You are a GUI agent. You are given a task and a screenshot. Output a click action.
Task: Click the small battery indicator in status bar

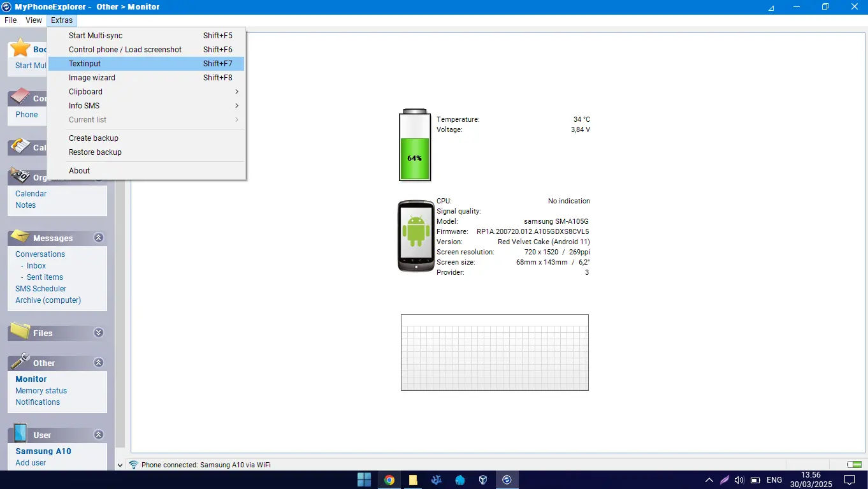[854, 465]
